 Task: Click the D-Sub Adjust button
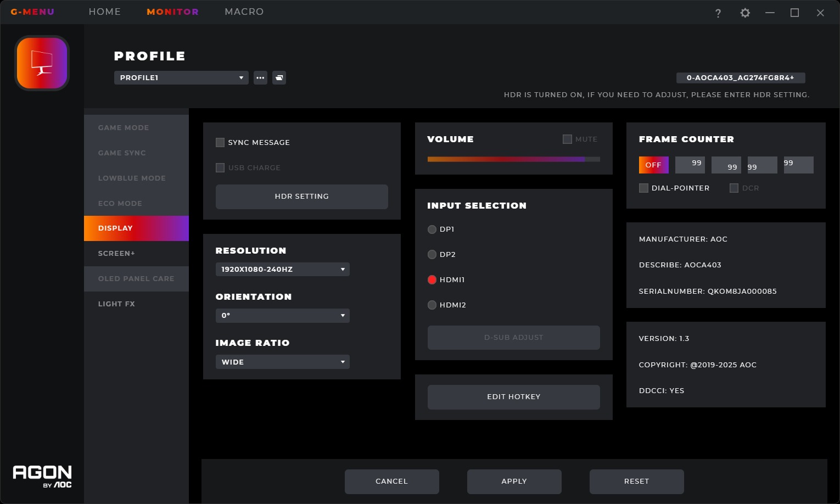point(514,338)
